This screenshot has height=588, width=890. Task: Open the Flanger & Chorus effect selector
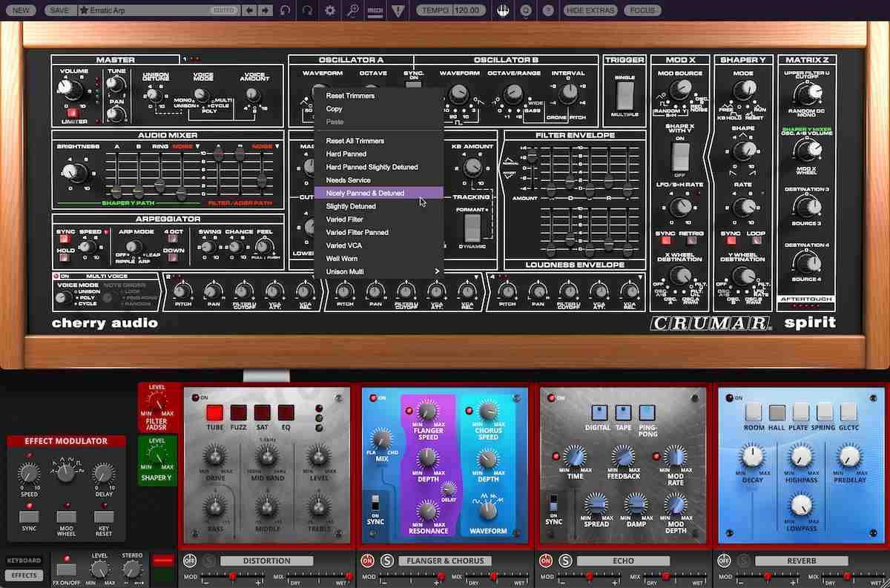[x=445, y=561]
